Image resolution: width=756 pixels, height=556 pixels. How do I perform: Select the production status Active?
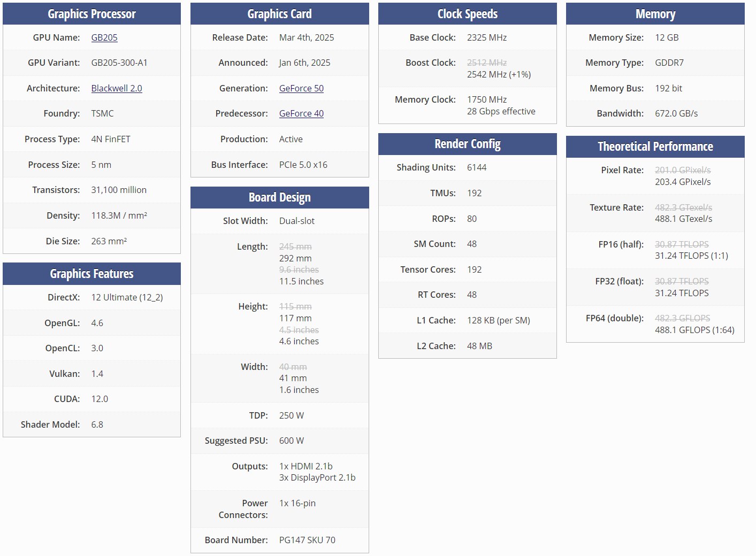pos(291,139)
